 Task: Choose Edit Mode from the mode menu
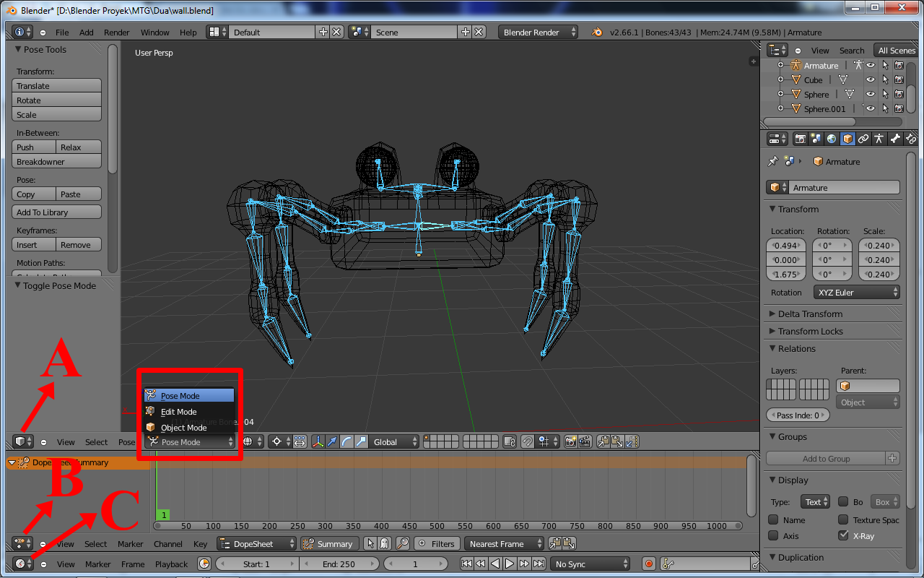(x=188, y=411)
